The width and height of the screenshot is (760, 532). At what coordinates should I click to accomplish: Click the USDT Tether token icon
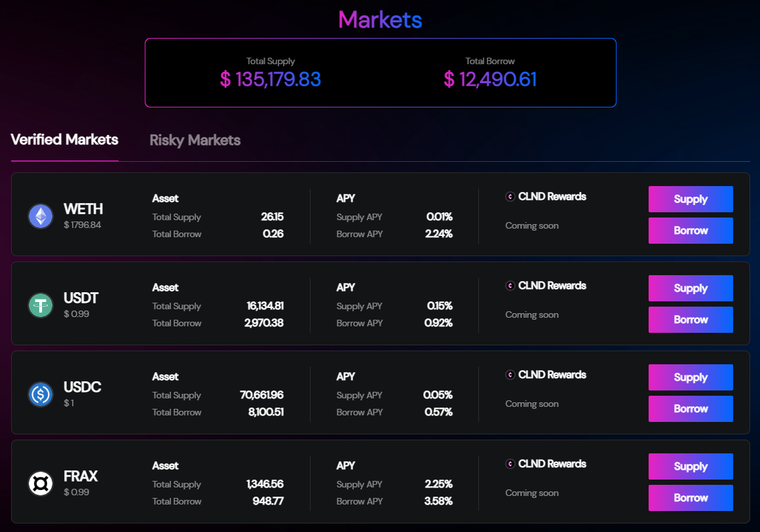41,305
